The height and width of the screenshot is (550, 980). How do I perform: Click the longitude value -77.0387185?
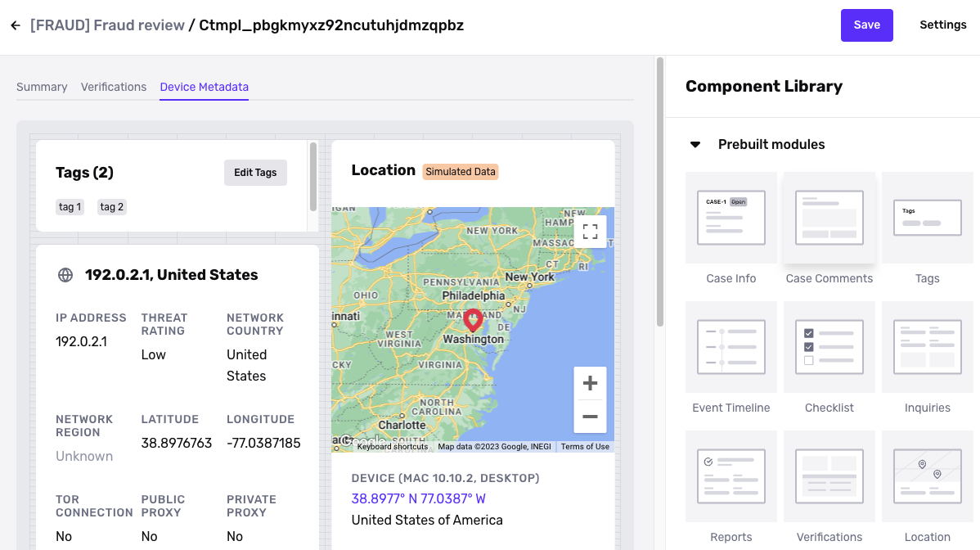[x=263, y=443]
